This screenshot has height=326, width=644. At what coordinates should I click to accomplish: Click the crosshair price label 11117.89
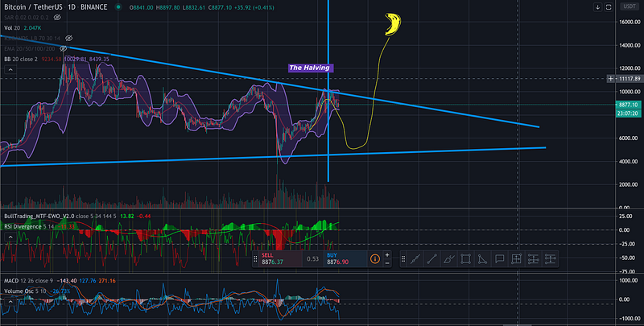click(629, 78)
